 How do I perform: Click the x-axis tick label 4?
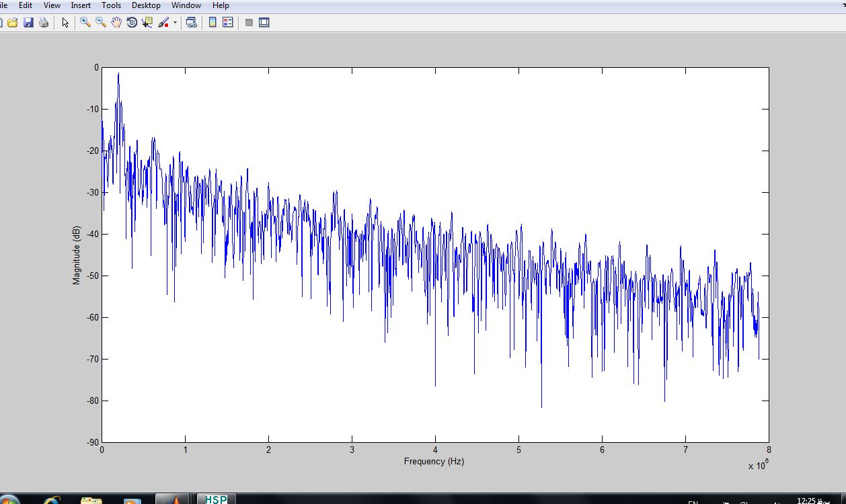point(435,450)
